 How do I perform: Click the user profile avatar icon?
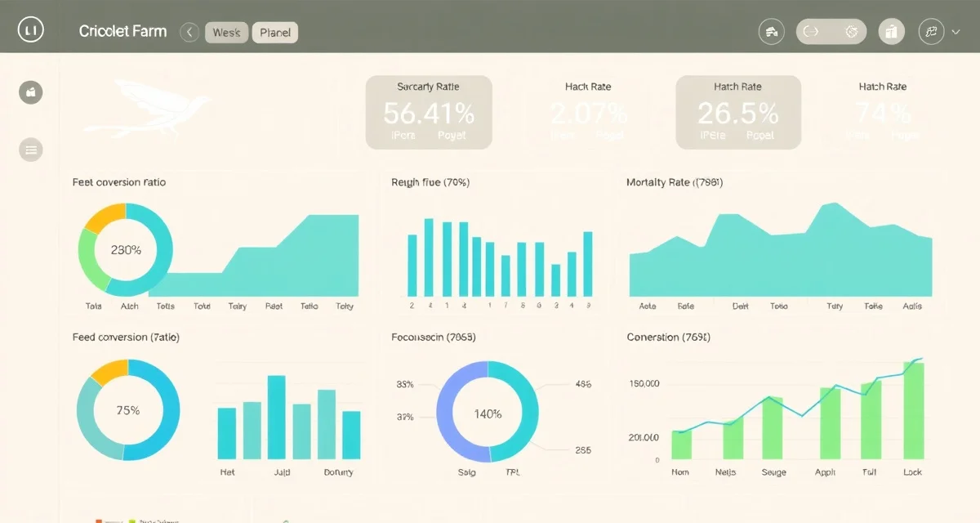point(929,30)
